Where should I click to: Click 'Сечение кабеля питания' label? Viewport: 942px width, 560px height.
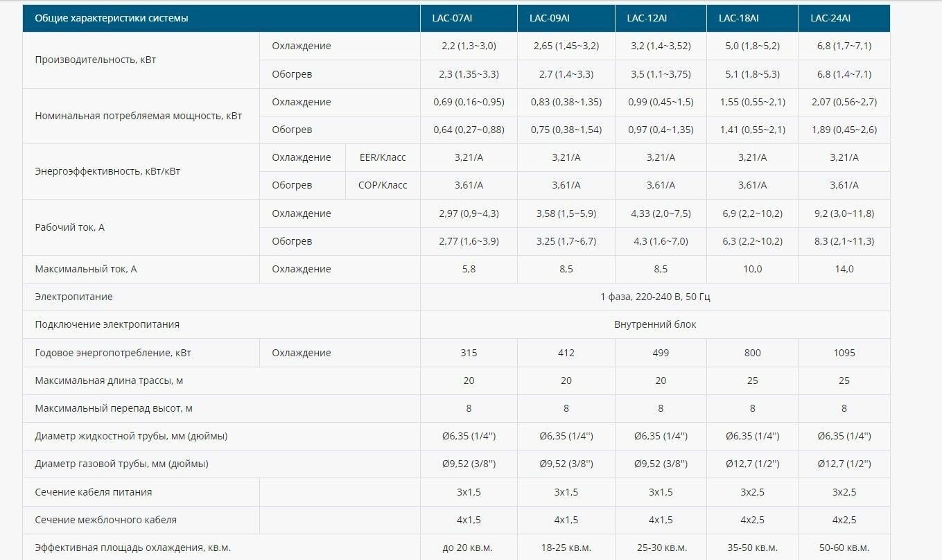[94, 492]
